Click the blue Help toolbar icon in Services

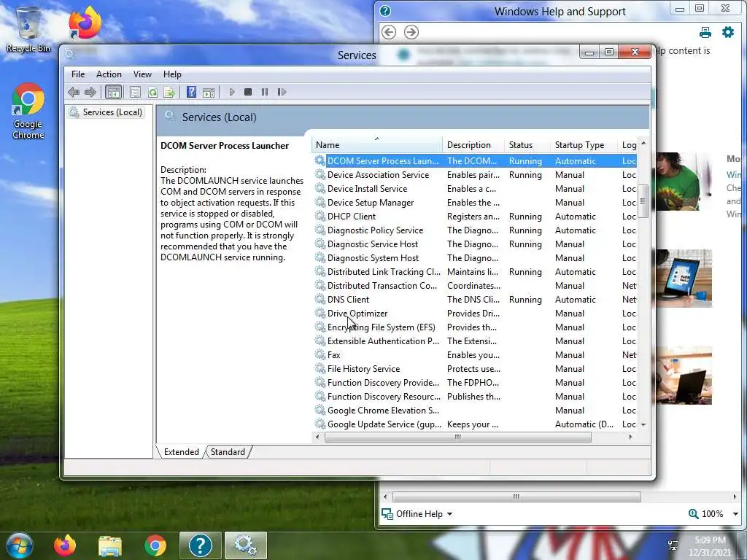tap(192, 92)
